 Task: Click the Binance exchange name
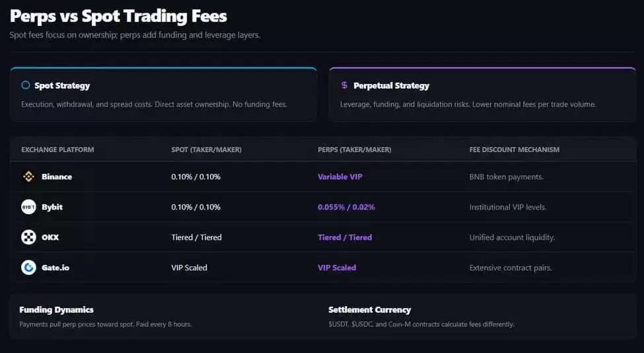click(x=57, y=176)
